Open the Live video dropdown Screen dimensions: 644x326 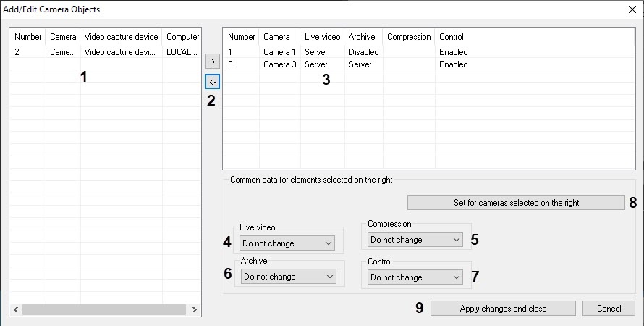(x=287, y=243)
